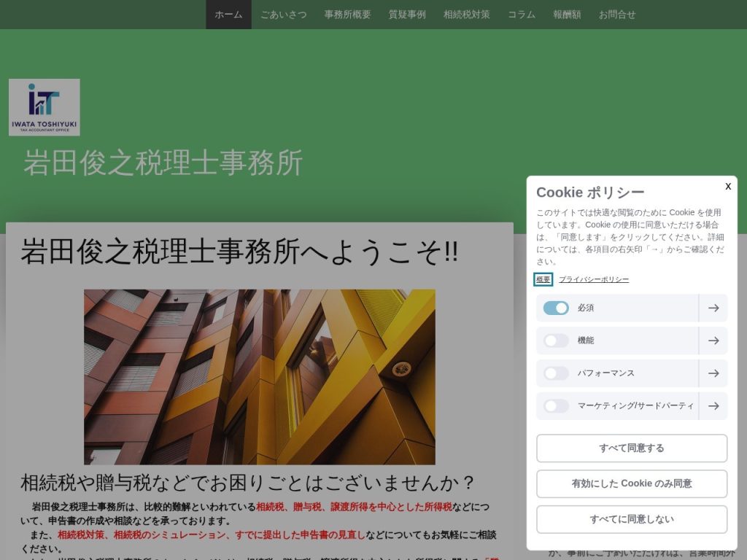Open the ごあいさつ menu item
The image size is (747, 560).
(284, 15)
